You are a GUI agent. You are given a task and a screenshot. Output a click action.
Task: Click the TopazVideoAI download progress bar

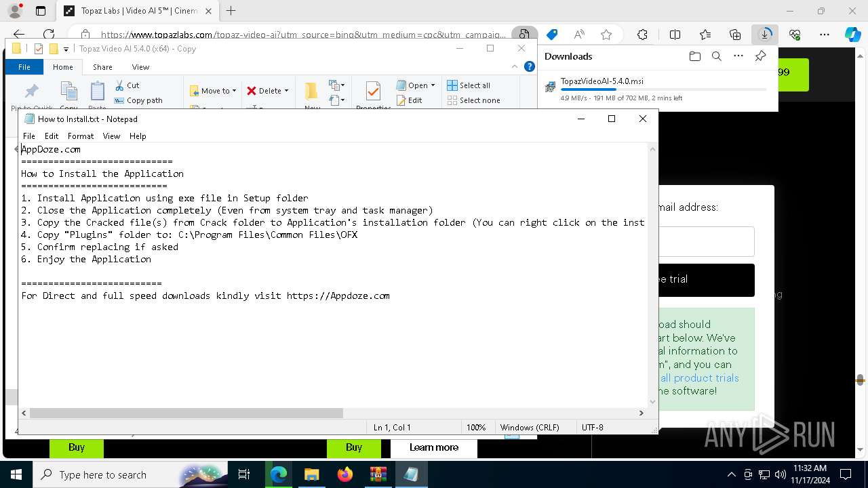[x=663, y=89]
